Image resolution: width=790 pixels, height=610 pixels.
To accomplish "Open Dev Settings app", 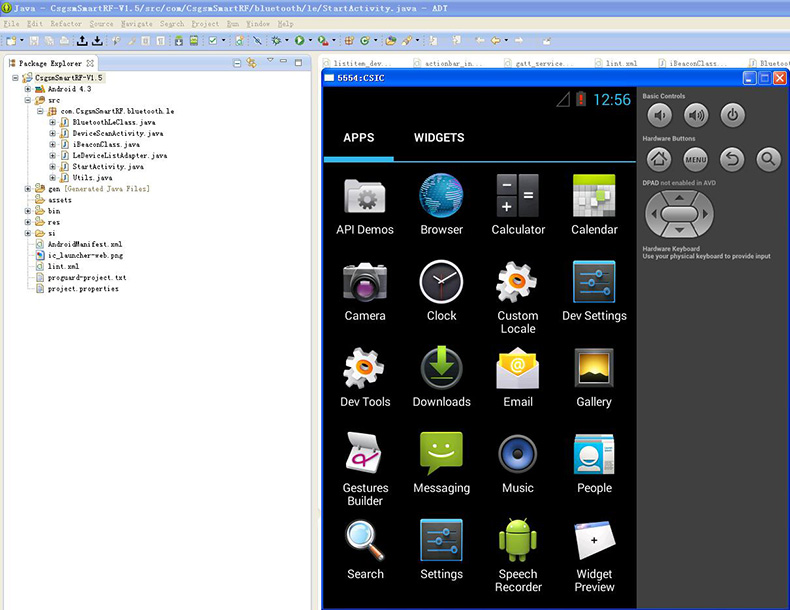I will 594,291.
